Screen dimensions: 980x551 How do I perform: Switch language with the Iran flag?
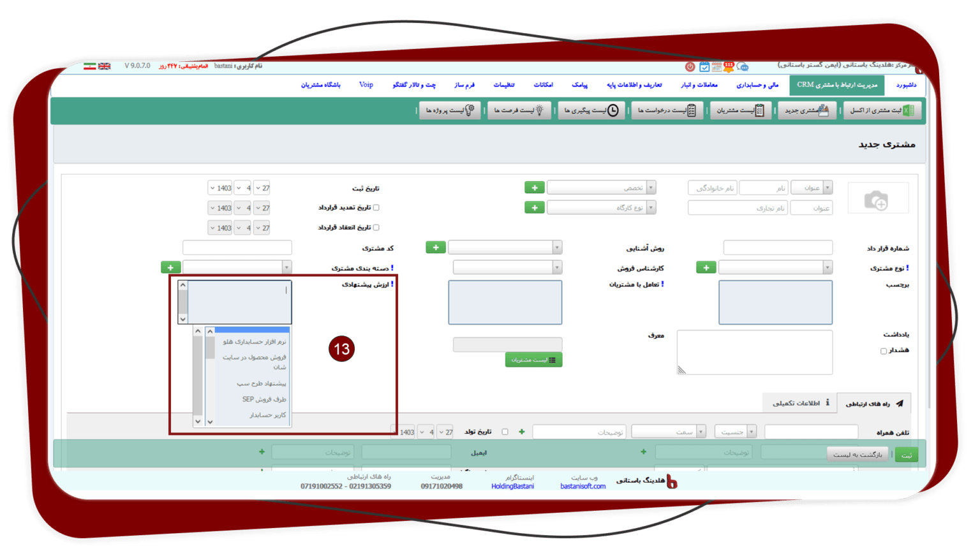(90, 66)
